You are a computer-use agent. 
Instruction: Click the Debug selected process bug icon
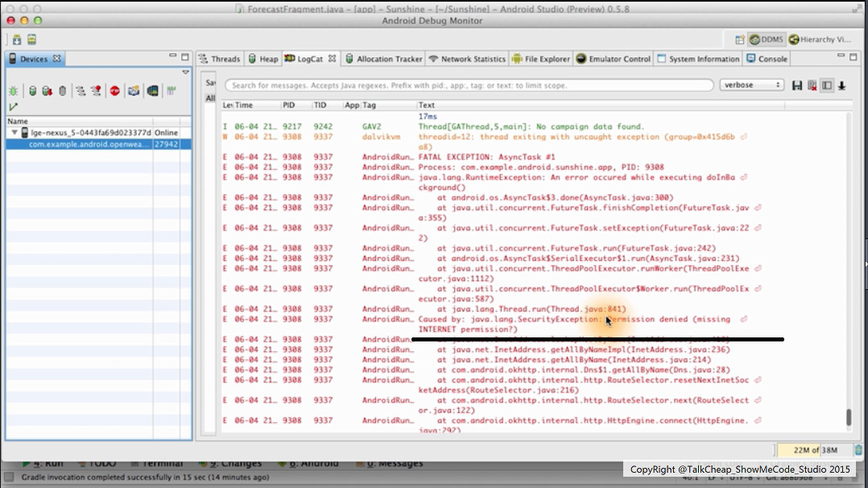point(13,91)
